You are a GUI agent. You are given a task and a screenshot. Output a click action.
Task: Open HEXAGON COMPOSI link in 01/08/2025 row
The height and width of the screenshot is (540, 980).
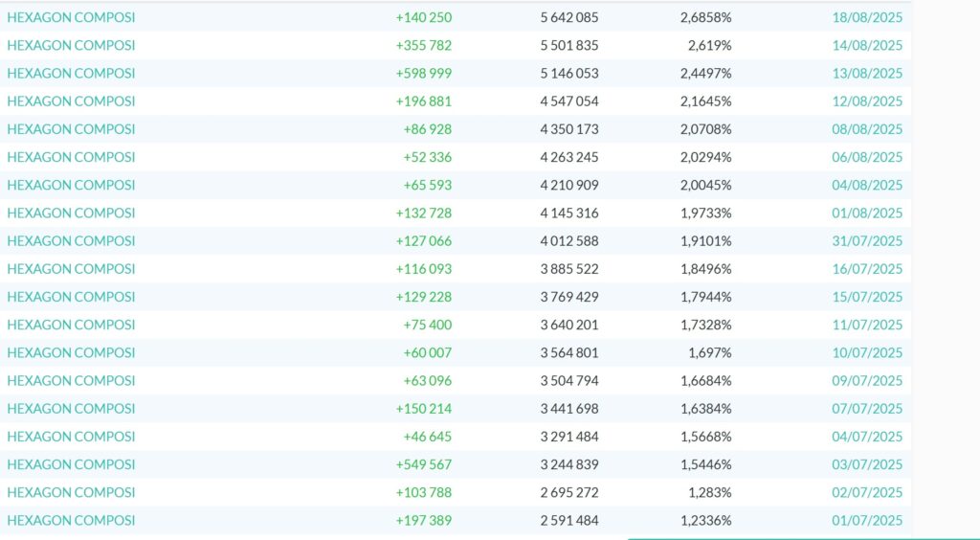click(71, 214)
